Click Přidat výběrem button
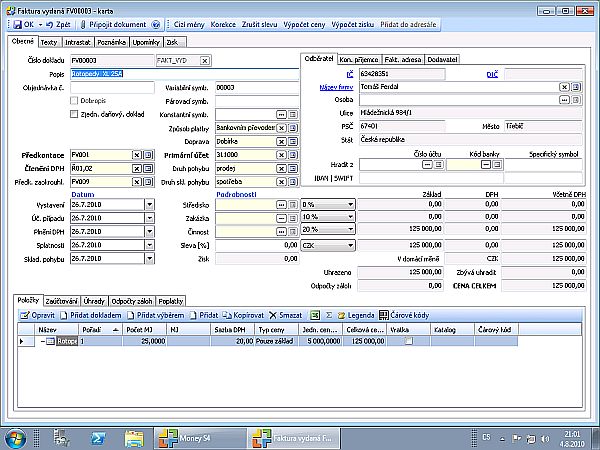This screenshot has height=450, width=600. tap(156, 315)
